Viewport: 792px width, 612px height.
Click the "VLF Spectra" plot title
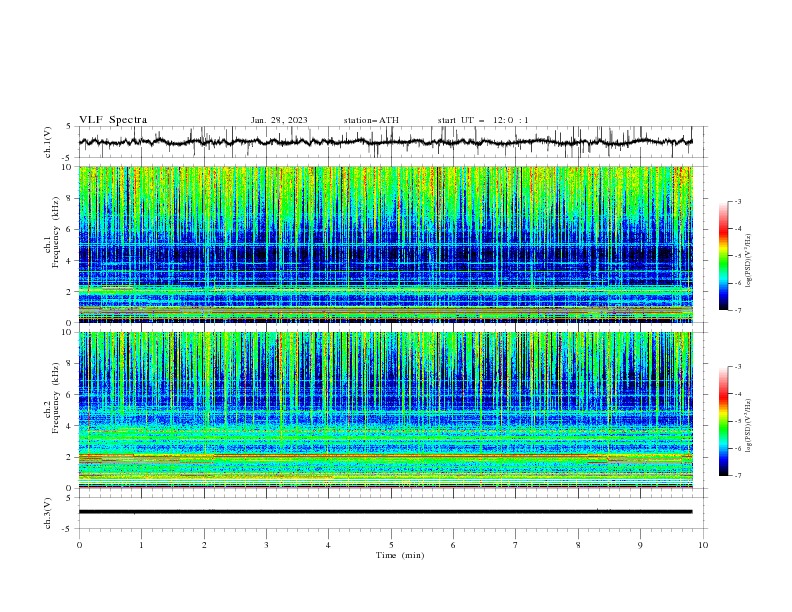pos(113,120)
